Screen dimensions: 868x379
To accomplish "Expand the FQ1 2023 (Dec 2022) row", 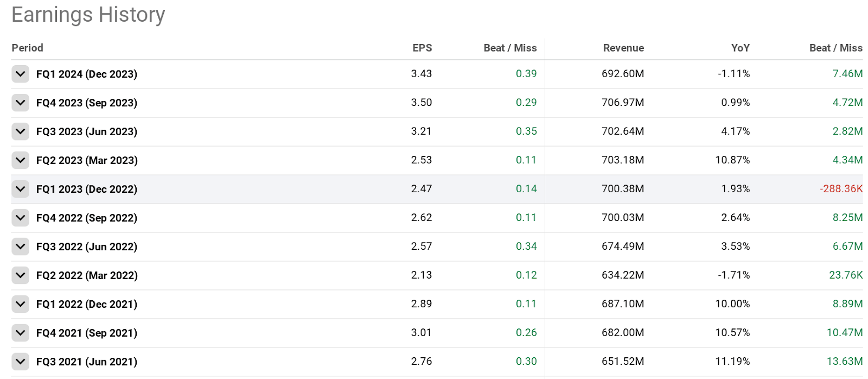I will (x=20, y=189).
